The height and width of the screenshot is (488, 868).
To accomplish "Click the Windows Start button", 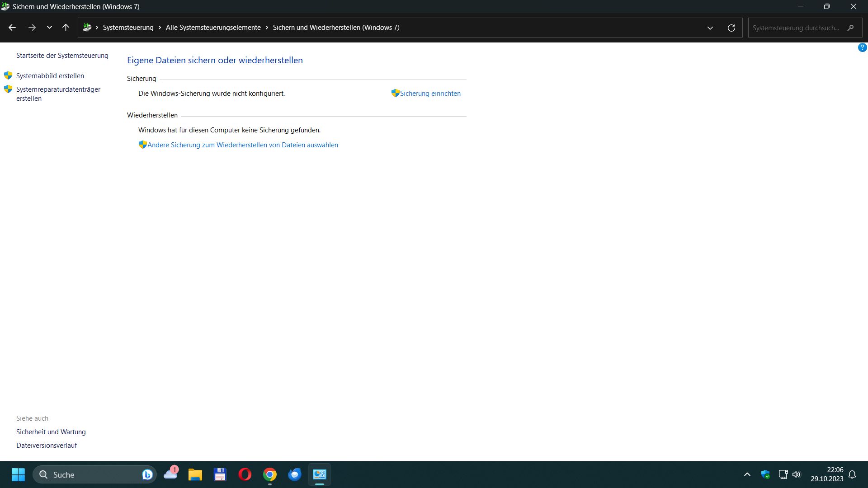I will [x=18, y=474].
